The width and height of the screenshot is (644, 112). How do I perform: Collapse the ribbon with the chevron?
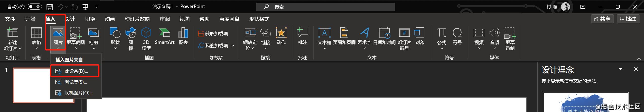pyautogui.click(x=639, y=59)
